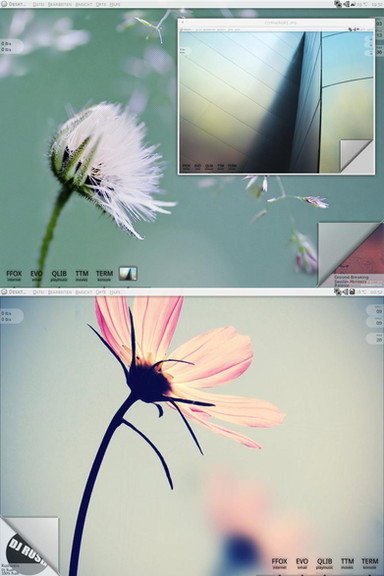Screen dimensions: 384x576
Task: Click the peeled corner showing DJ Rush album art
Action: [x=29, y=546]
